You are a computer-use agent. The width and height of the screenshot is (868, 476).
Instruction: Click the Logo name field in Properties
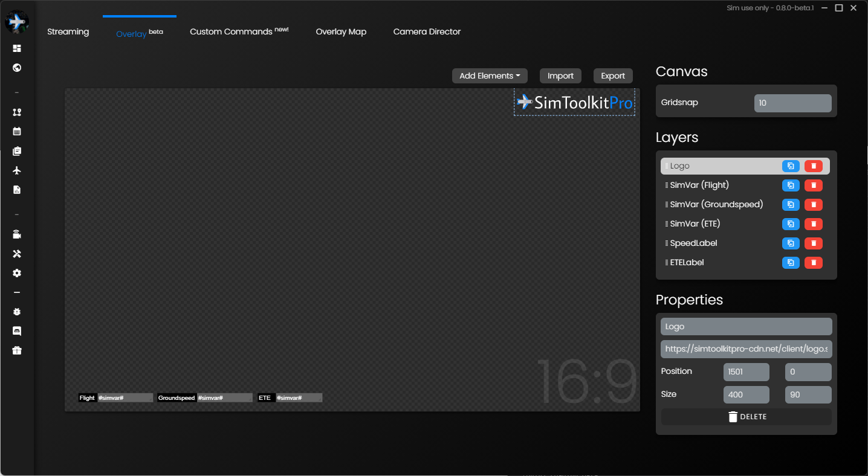[x=747, y=327]
